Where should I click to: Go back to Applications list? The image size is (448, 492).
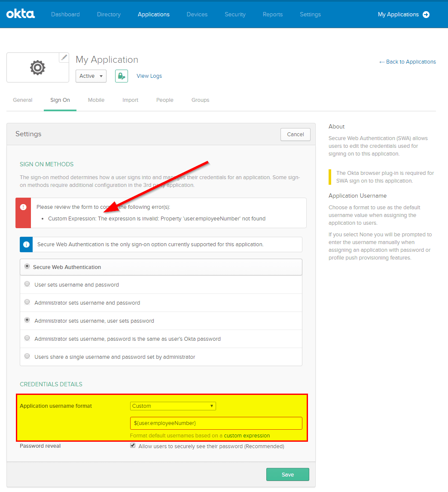point(408,62)
